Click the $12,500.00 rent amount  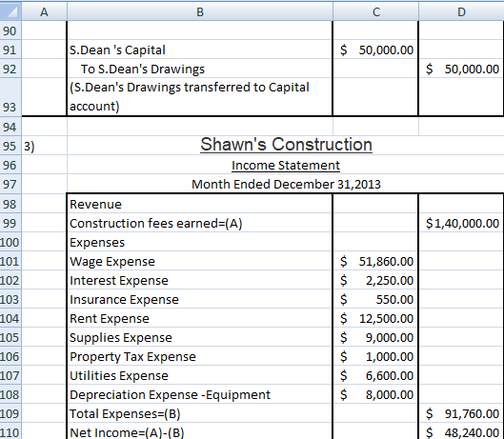click(375, 318)
